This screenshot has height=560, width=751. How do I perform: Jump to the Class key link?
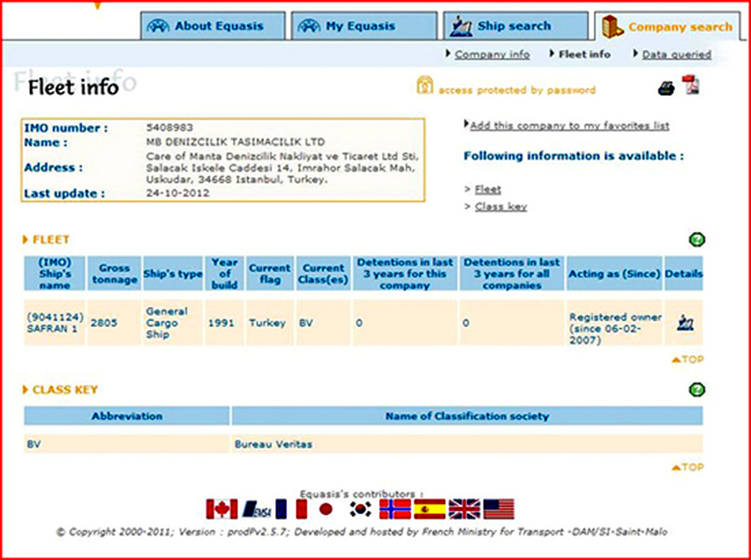[x=500, y=206]
